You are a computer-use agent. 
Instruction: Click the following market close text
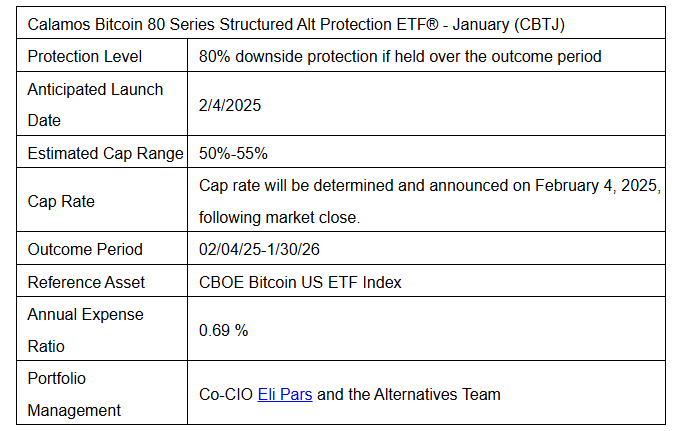(279, 217)
